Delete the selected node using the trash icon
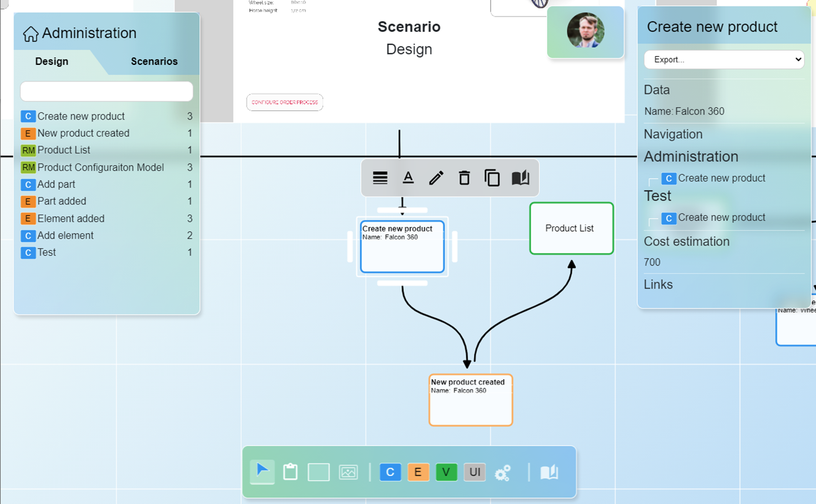The width and height of the screenshot is (816, 504). 464,177
